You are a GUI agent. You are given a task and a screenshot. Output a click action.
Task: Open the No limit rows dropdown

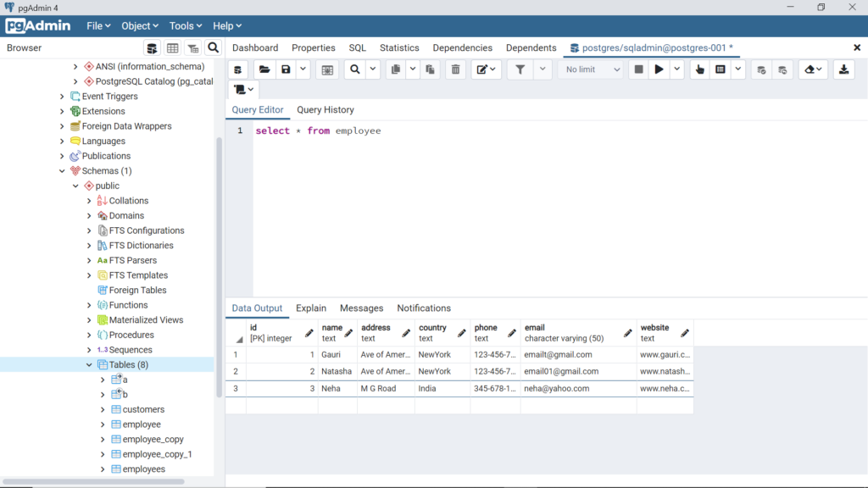pos(590,69)
